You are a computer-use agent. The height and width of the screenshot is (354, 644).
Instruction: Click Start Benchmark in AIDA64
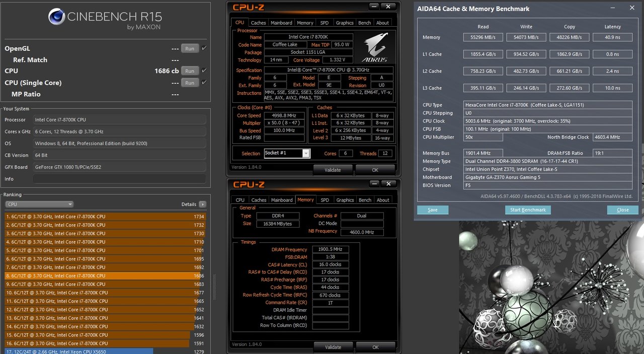click(528, 210)
